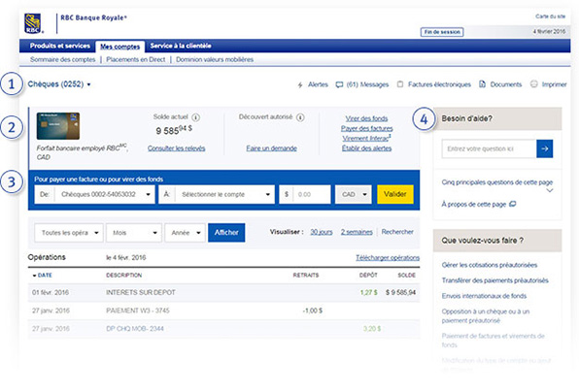This screenshot has width=579, height=392.
Task: Select the Mes comptes tab
Action: point(120,47)
